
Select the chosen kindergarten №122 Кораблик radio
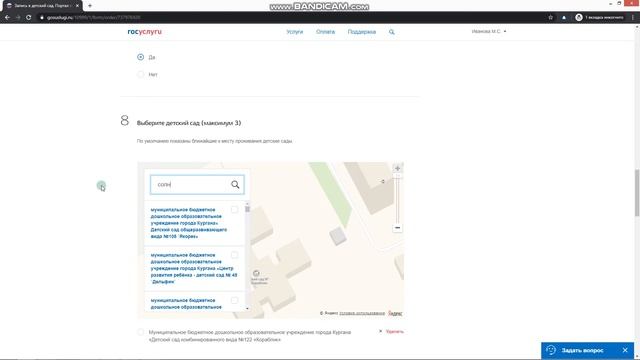(140, 332)
